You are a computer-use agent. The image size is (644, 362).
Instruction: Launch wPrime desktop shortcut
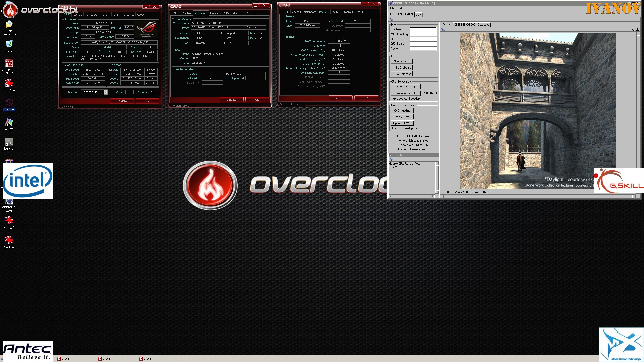click(9, 124)
